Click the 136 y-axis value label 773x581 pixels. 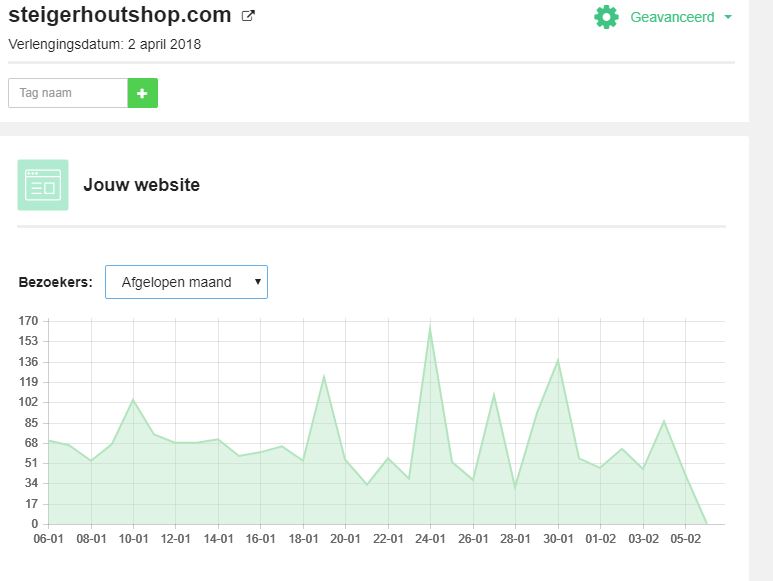click(x=28, y=362)
